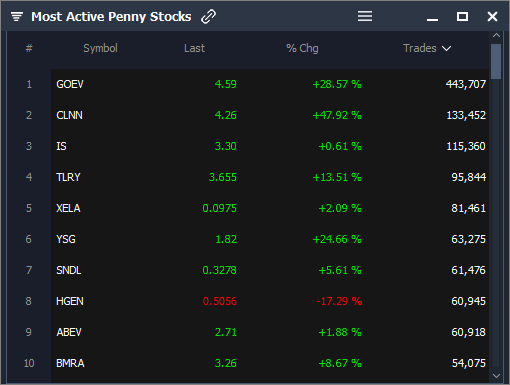Select the BMRA symbol in row 10
Viewport: 510px width, 385px height.
[x=70, y=363]
